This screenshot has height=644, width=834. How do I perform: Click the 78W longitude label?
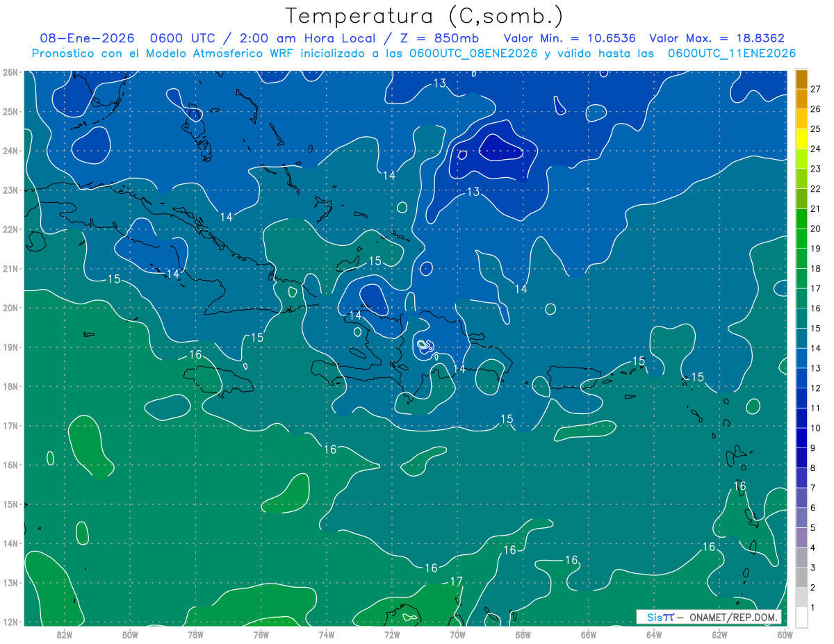click(x=195, y=634)
